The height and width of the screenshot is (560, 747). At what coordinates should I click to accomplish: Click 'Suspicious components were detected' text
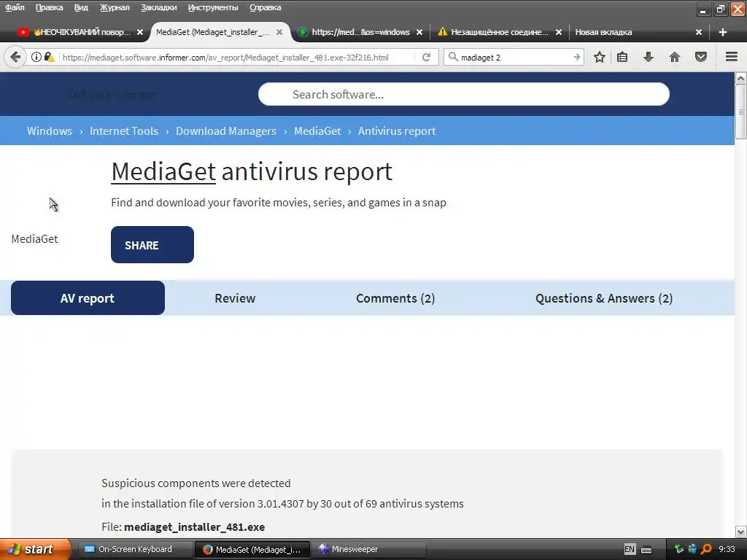coord(196,483)
